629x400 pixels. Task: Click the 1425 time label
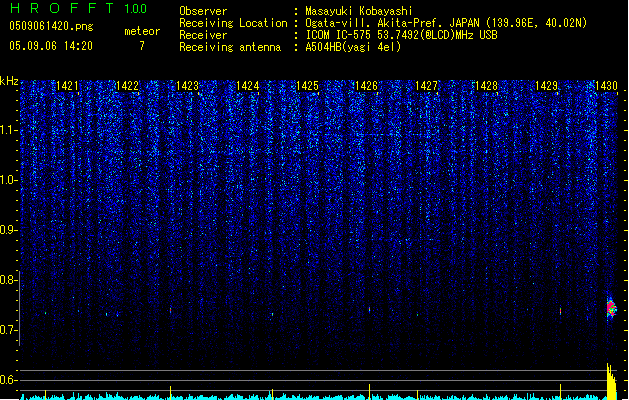click(x=307, y=86)
